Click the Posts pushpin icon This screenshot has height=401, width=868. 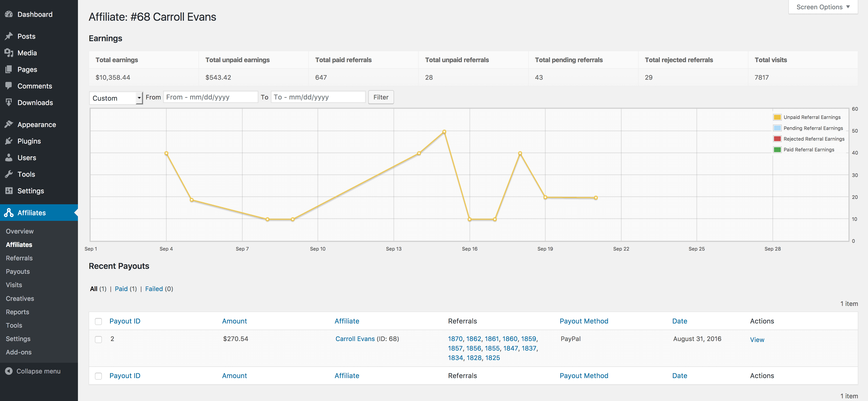point(9,36)
